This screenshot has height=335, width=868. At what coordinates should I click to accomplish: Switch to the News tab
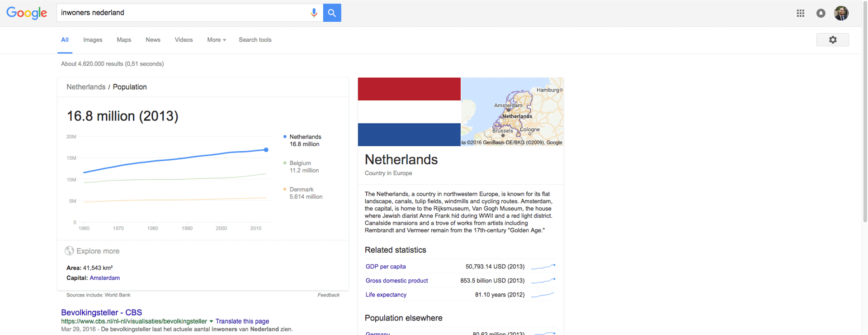153,40
